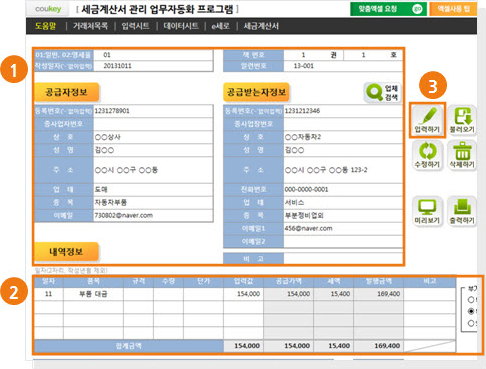The width and height of the screenshot is (486, 369).
Task: Switch to 입력시트 menu item
Action: (x=135, y=26)
